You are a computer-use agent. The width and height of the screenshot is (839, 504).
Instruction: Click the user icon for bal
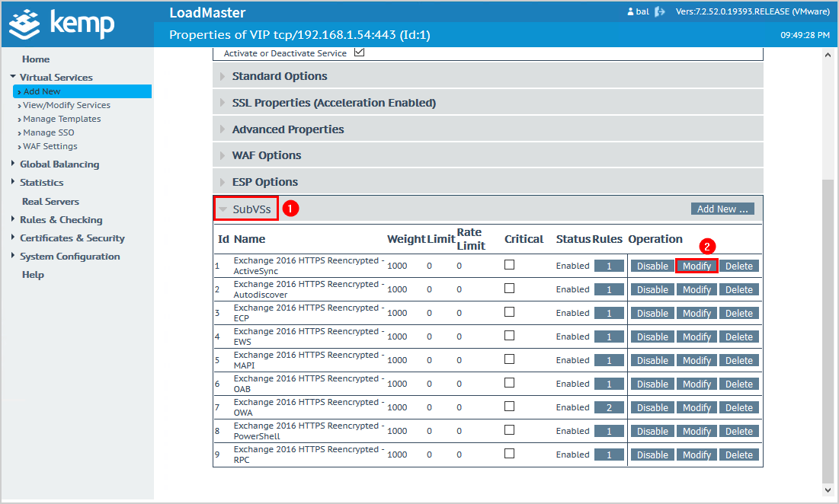pos(630,11)
